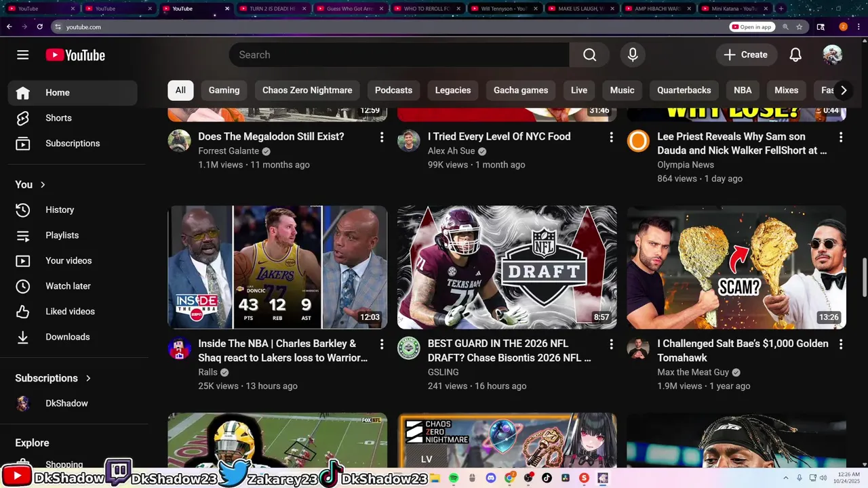Open options for Megalodon video
This screenshot has width=868, height=488.
(x=382, y=137)
